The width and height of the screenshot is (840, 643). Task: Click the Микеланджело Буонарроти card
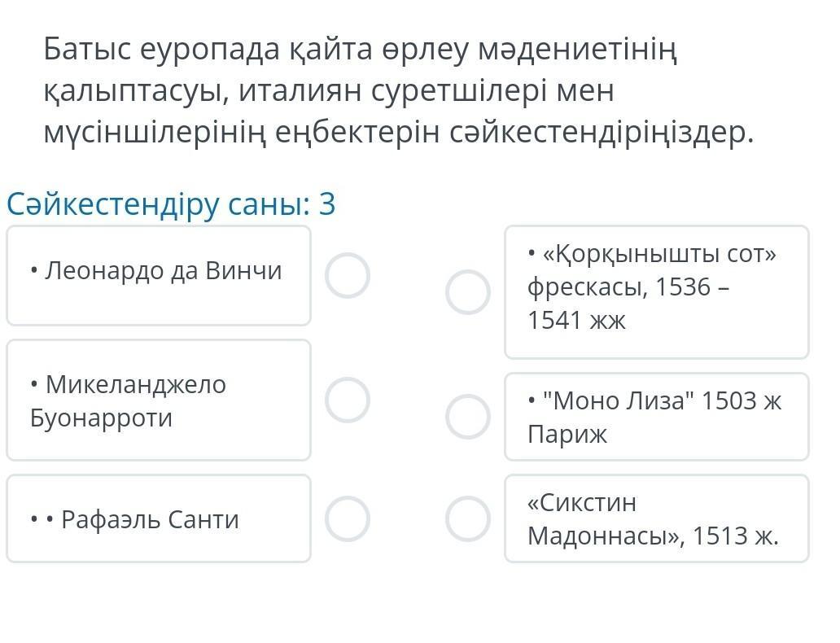coord(159,400)
